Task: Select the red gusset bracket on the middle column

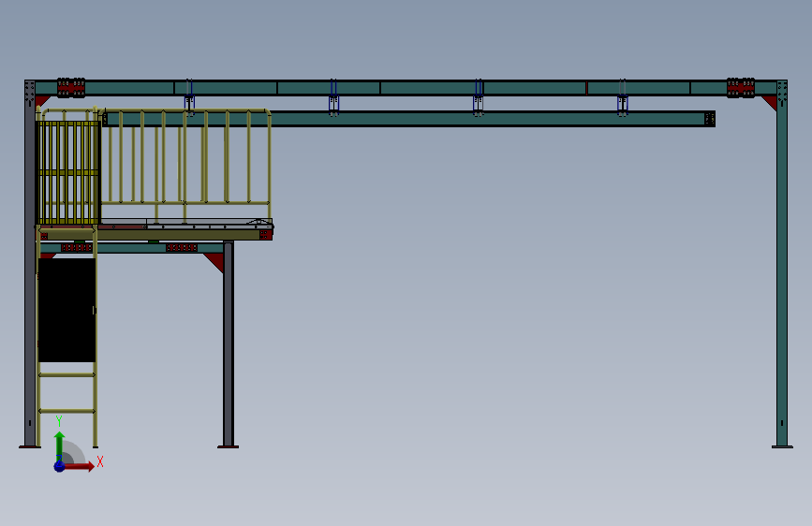Action: pyautogui.click(x=214, y=262)
